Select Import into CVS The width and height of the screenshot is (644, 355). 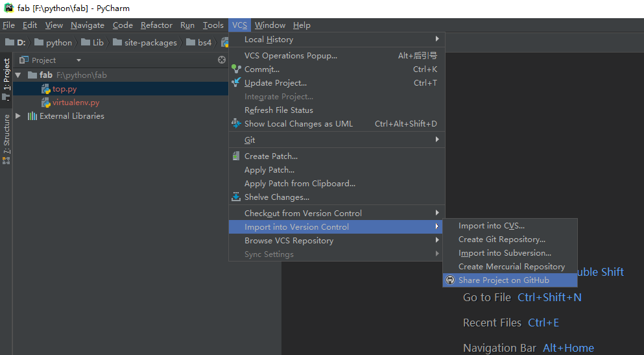pos(510,226)
